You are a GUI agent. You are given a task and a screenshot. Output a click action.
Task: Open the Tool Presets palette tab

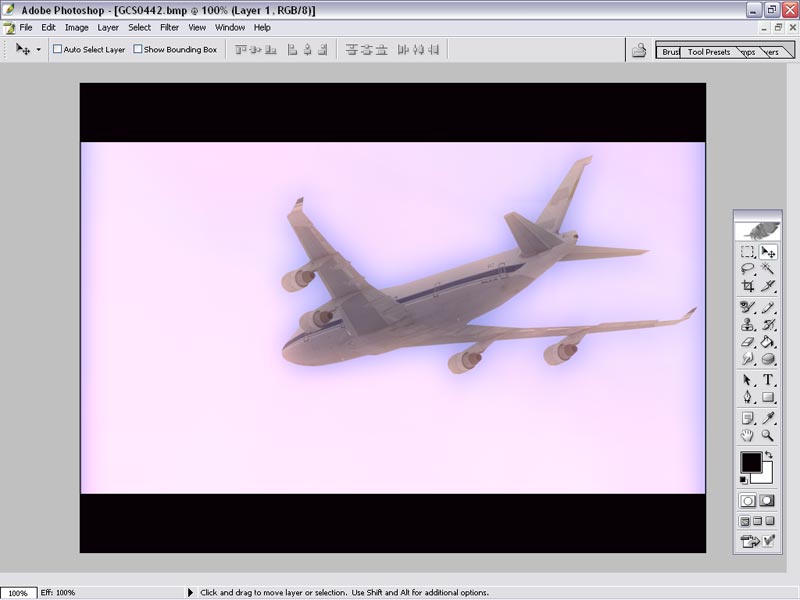(x=708, y=52)
